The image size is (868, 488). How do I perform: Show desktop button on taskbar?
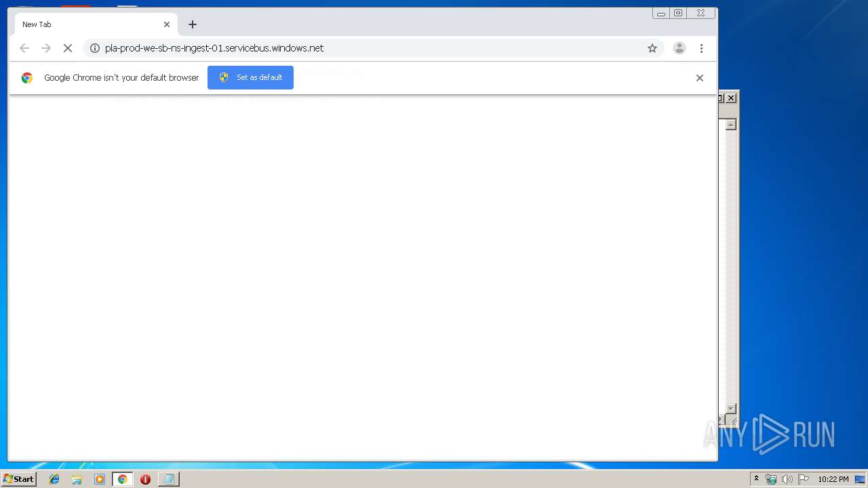[860, 479]
